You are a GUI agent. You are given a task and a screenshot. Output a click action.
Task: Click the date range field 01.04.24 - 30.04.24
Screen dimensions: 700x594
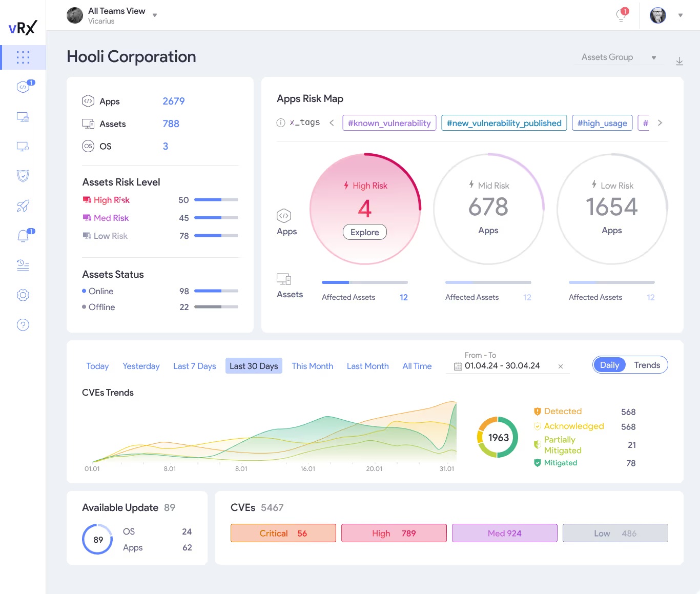tap(508, 366)
